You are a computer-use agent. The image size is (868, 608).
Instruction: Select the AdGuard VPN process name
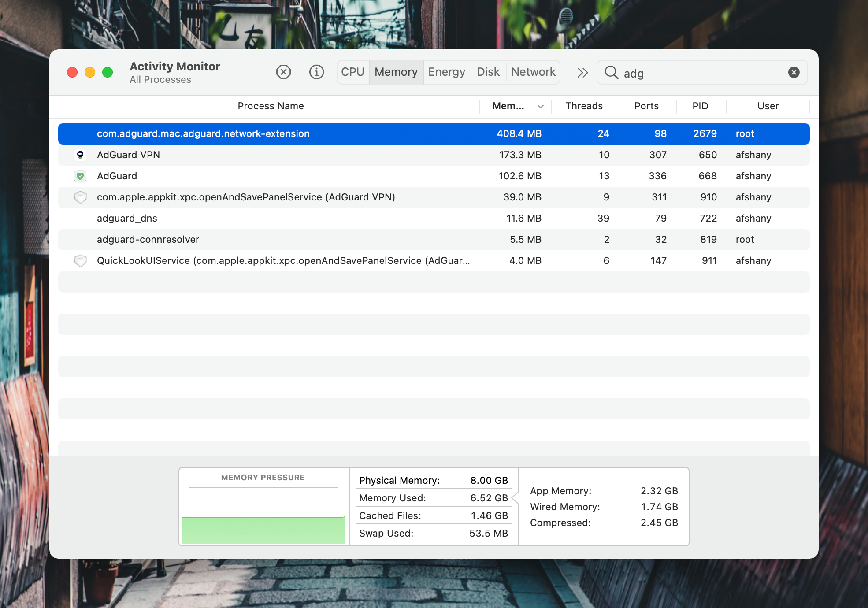tap(128, 155)
